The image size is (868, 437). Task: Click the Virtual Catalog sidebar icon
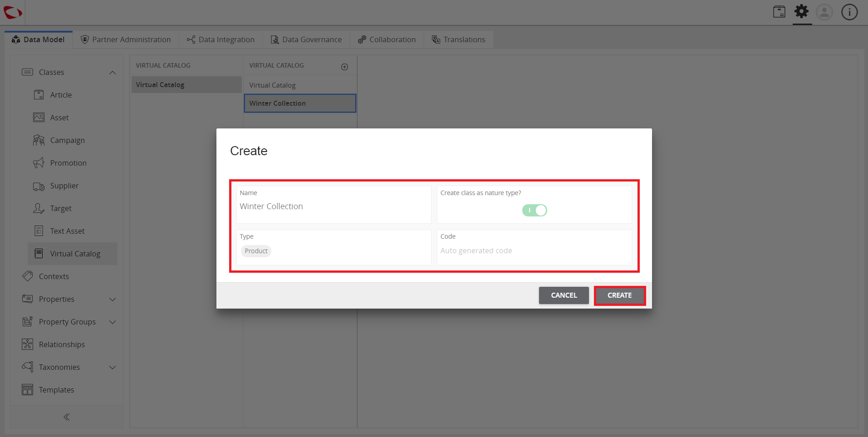[x=39, y=254]
